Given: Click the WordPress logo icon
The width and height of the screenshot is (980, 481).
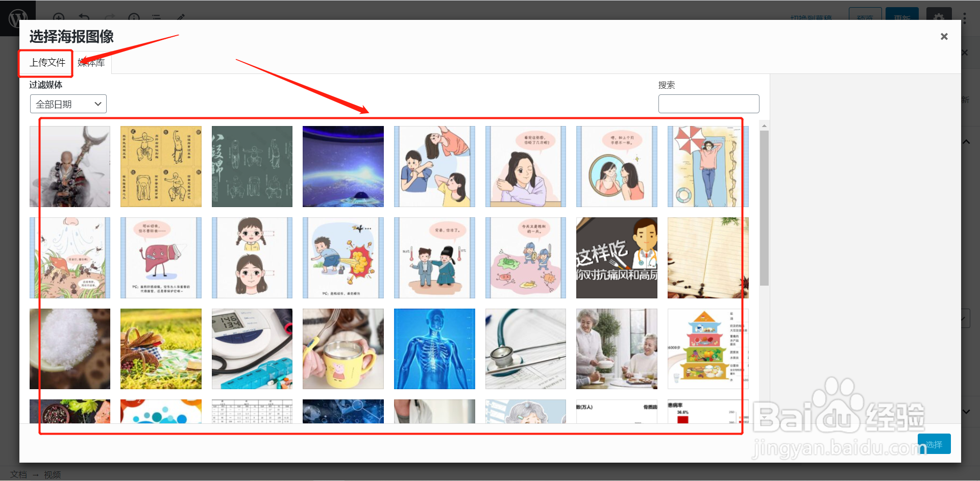Looking at the screenshot, I should coord(18,18).
